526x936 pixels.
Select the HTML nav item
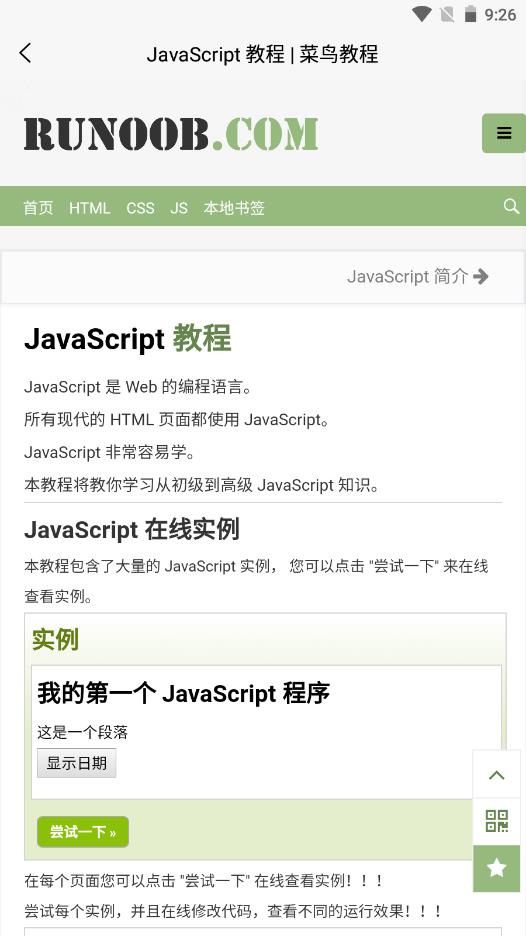tap(90, 208)
